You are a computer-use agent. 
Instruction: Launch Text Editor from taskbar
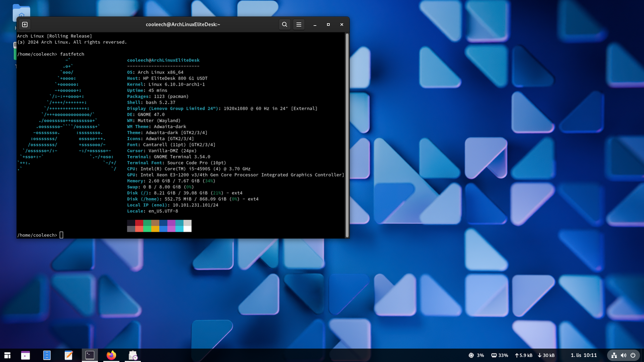[68, 355]
